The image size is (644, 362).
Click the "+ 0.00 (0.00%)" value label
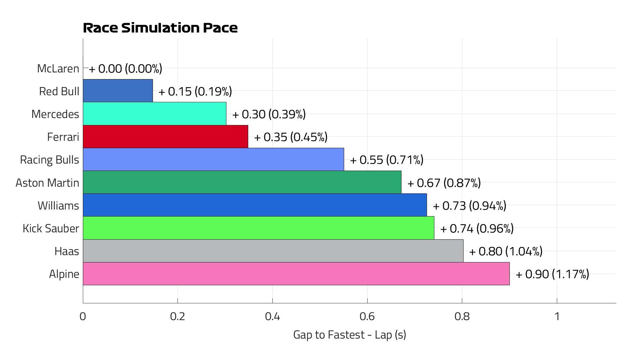click(125, 69)
